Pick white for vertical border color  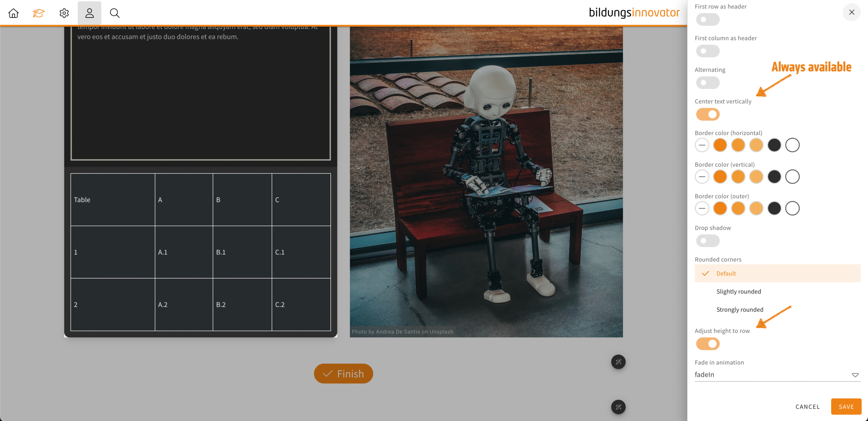click(x=792, y=177)
